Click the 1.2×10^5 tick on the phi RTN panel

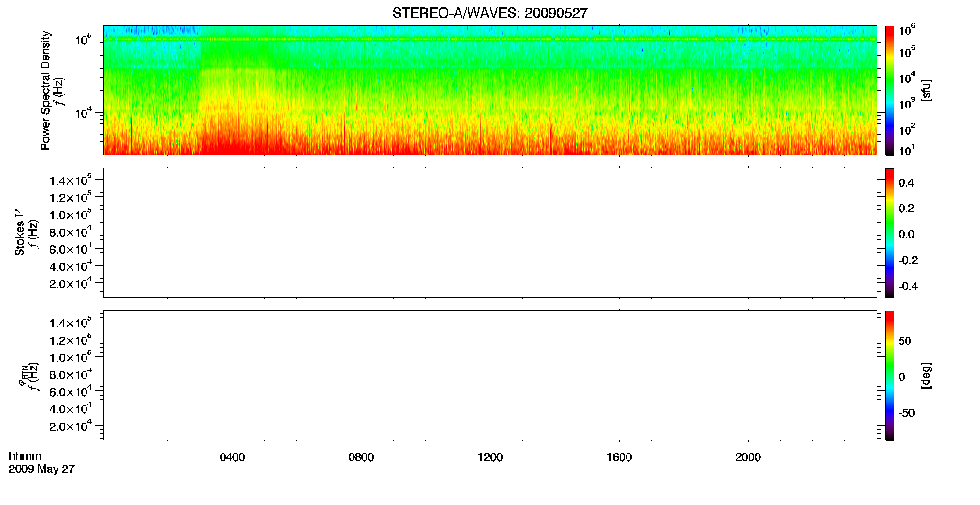(71, 340)
